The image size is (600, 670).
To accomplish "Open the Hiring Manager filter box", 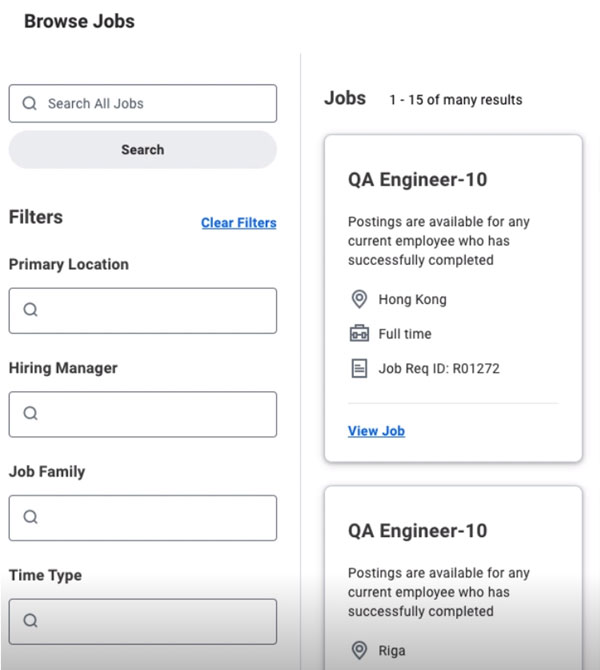I will coord(143,414).
